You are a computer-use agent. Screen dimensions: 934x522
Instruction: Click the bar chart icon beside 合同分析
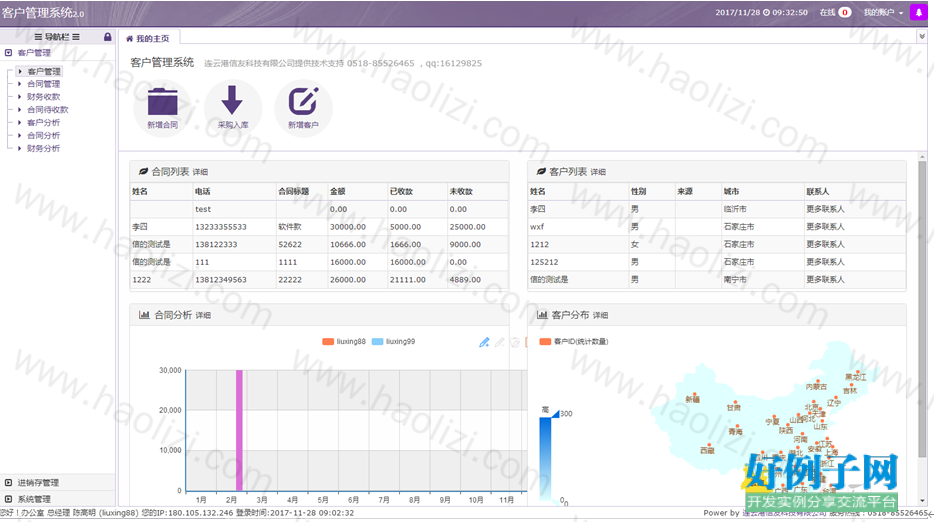[x=144, y=315]
